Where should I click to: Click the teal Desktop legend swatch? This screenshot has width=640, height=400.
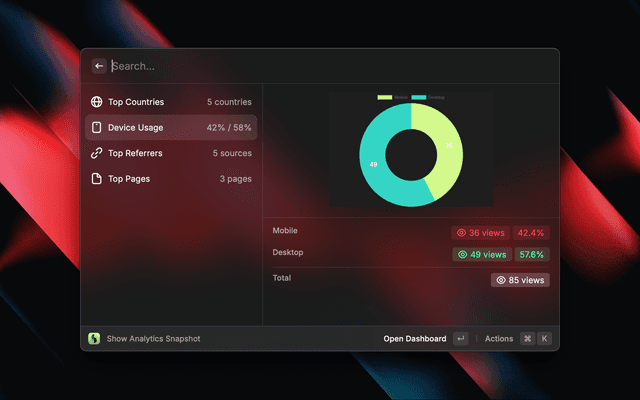coord(418,97)
